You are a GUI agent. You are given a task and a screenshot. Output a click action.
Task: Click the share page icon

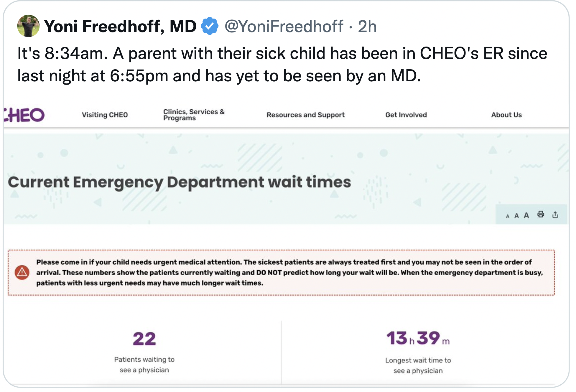(x=555, y=215)
